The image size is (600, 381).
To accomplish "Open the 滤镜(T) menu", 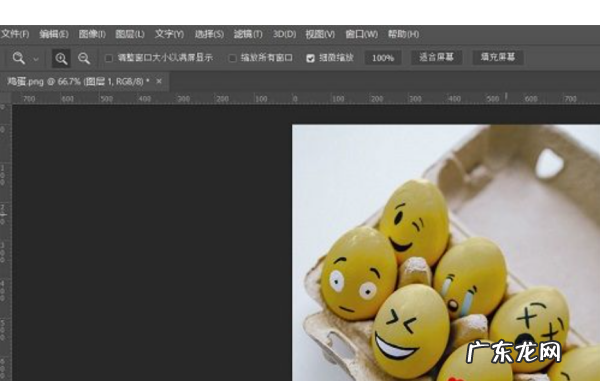I will pos(248,34).
